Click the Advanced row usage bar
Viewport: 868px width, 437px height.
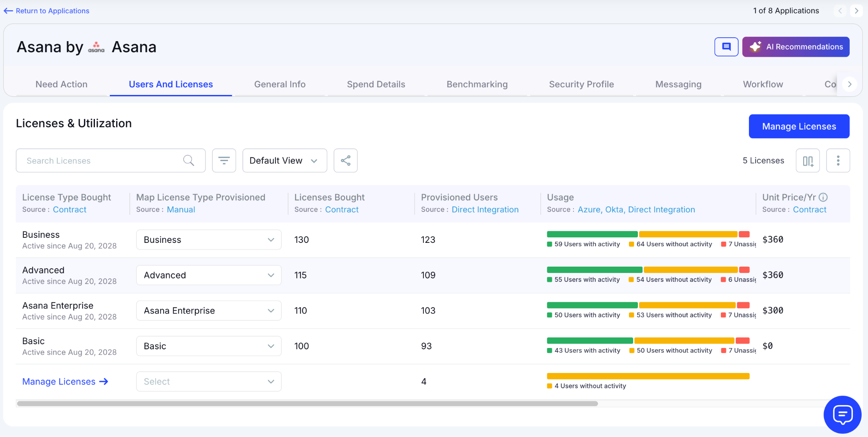648,270
